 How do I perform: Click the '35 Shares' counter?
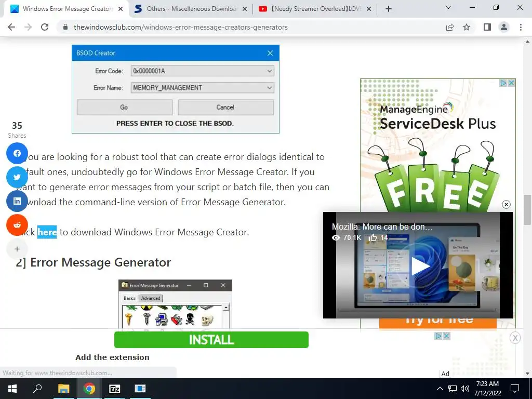pyautogui.click(x=17, y=129)
